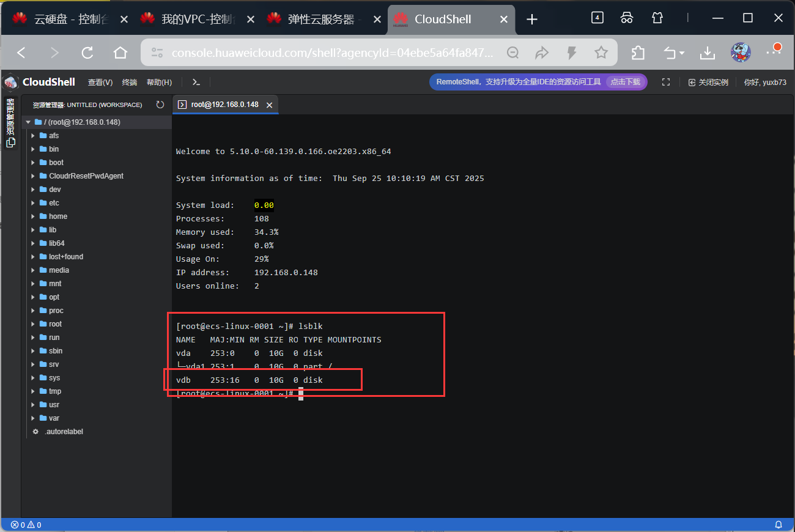Viewport: 795px width, 532px height.
Task: Open notifications bell in status bar
Action: coord(778,525)
